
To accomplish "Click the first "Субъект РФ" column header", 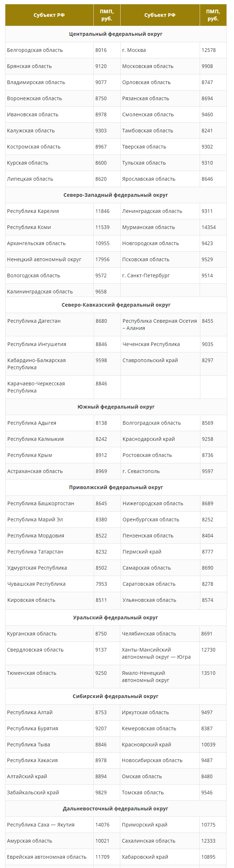I will tap(49, 15).
